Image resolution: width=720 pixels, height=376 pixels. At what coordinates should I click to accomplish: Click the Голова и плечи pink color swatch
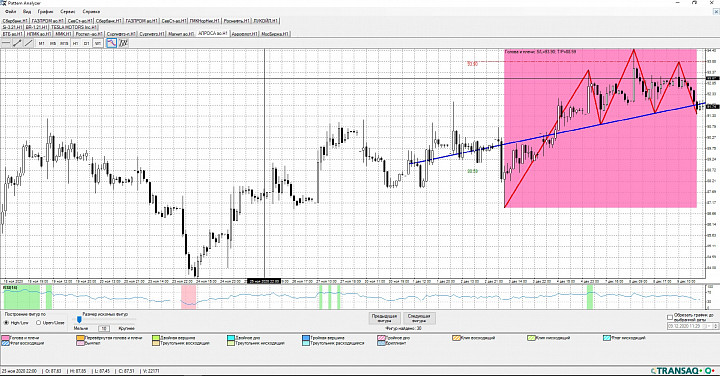coord(6,338)
